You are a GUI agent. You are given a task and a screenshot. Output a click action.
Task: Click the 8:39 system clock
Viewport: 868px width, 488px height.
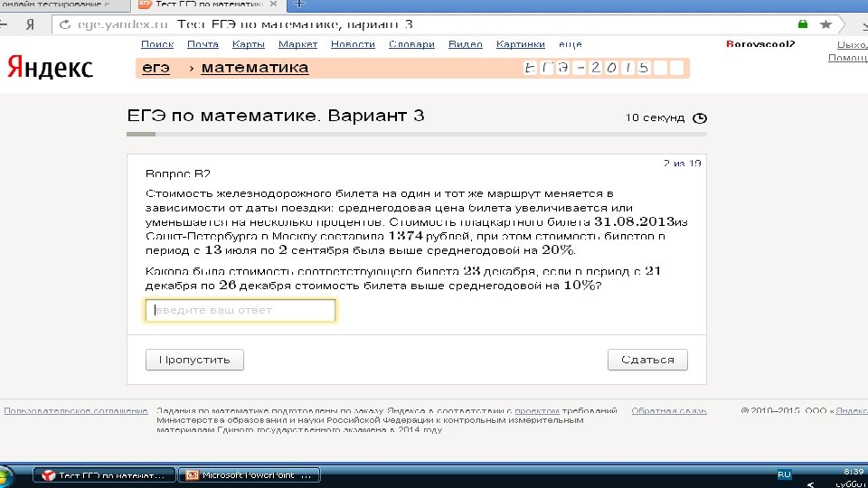854,472
